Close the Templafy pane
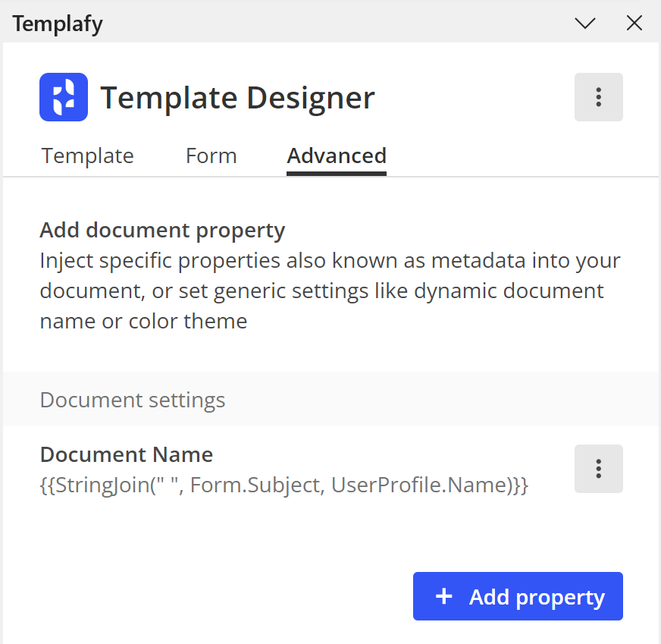The height and width of the screenshot is (644, 661). [x=634, y=24]
